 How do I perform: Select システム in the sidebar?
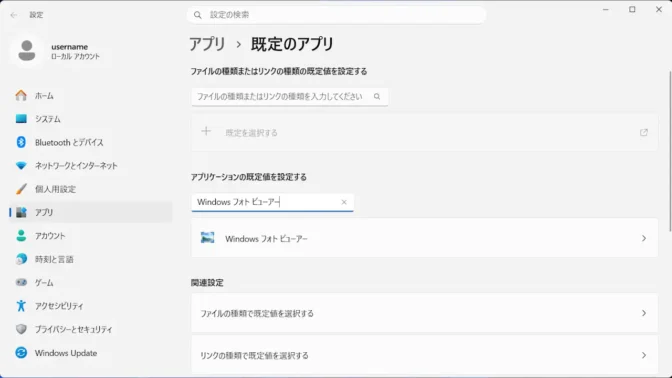90,119
